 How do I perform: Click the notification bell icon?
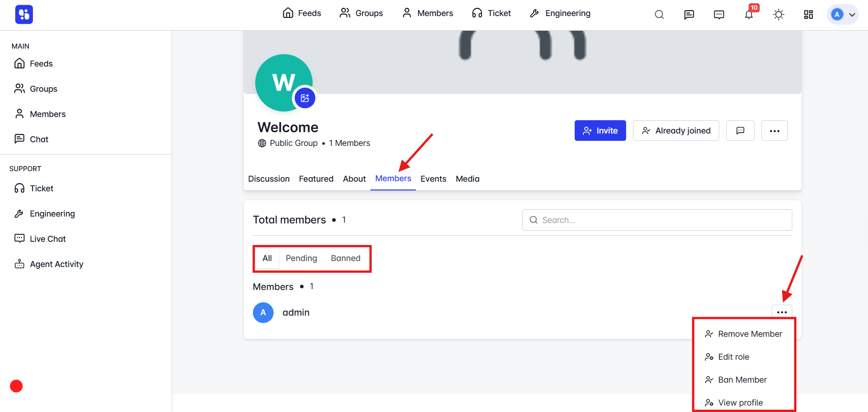coord(749,15)
